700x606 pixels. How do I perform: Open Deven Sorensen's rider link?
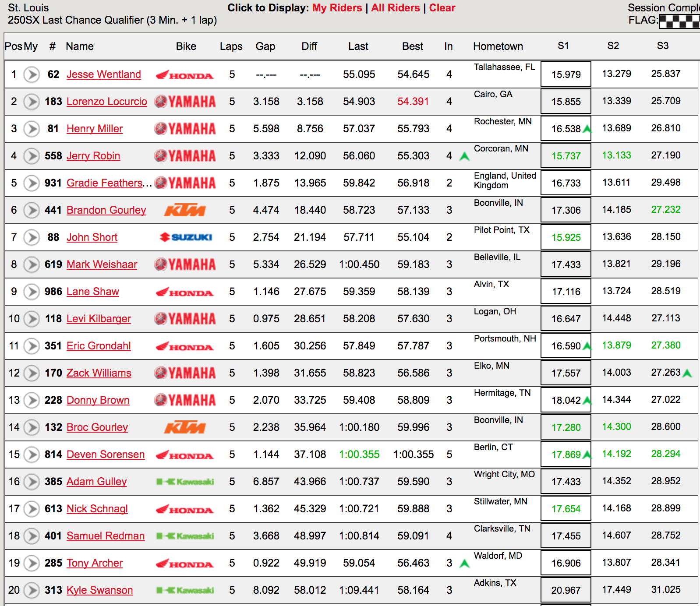pyautogui.click(x=106, y=454)
